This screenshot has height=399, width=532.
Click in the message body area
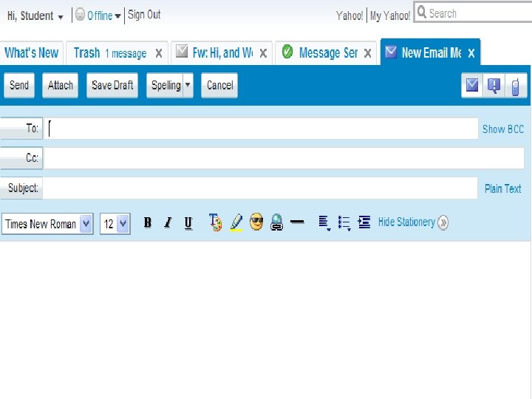coord(265,319)
